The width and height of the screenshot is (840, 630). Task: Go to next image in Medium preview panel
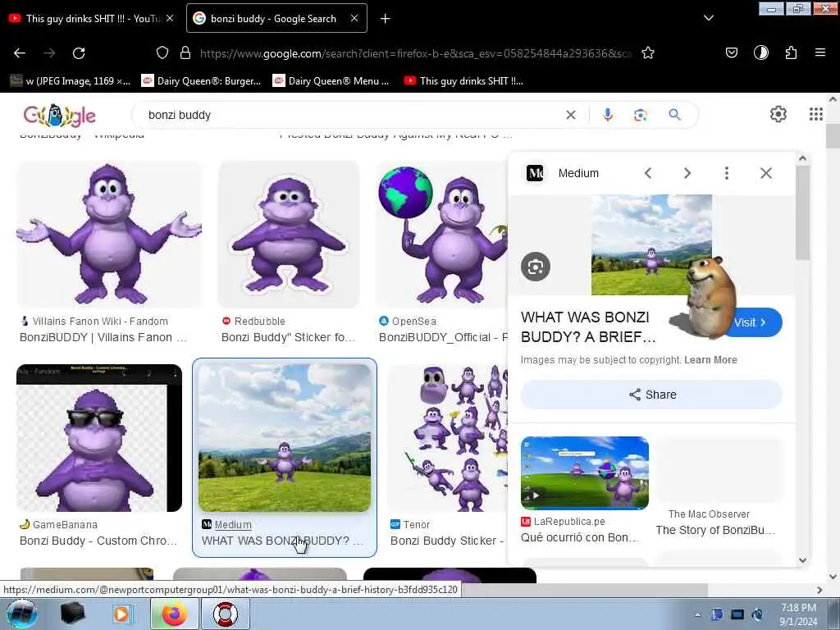(x=687, y=173)
